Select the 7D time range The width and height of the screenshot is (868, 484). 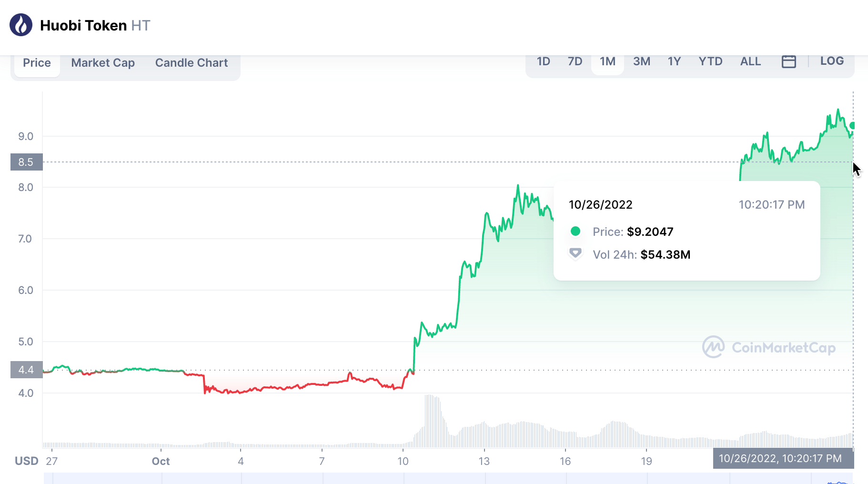[x=575, y=61]
